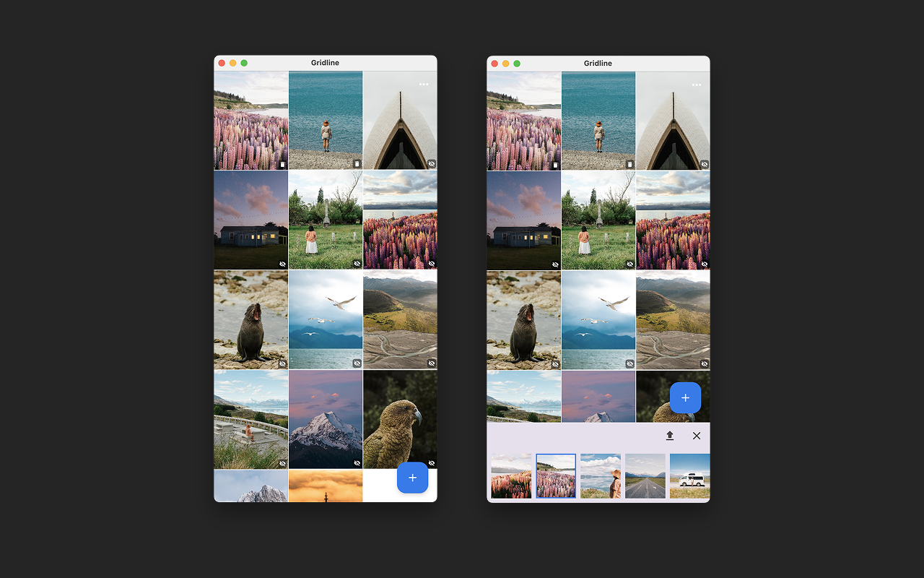The width and height of the screenshot is (924, 578).
Task: Click the blue plus button in right window
Action: tap(686, 398)
